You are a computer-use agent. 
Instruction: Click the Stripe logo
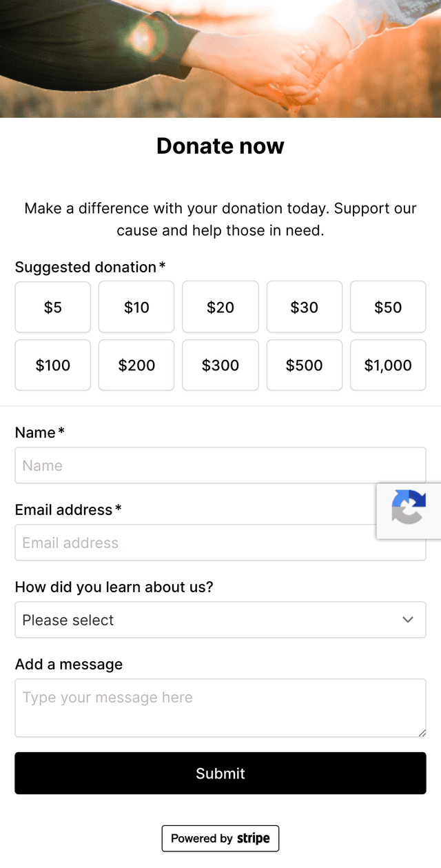pyautogui.click(x=253, y=838)
